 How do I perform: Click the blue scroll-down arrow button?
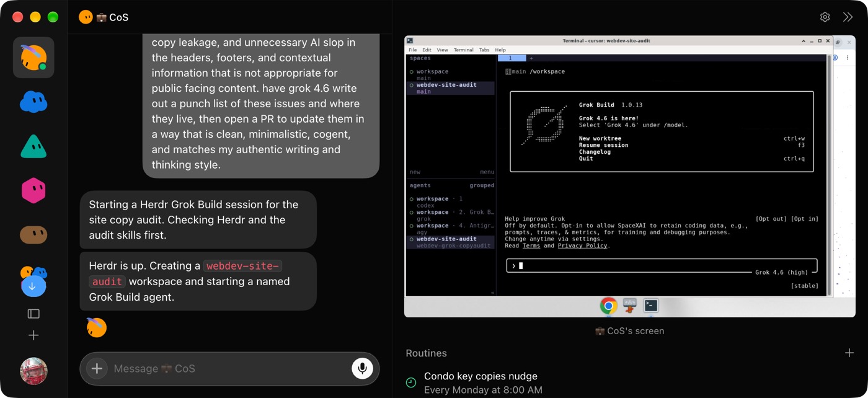(33, 286)
